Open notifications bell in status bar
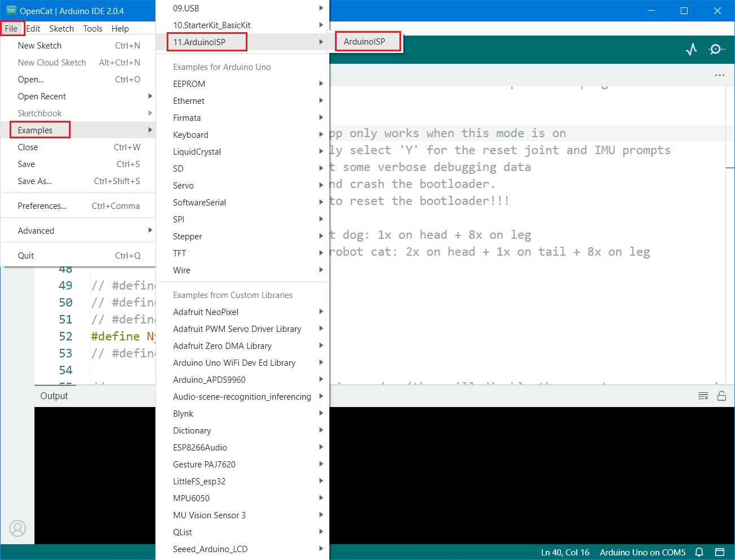Viewport: 735px width, 560px height. click(x=699, y=552)
